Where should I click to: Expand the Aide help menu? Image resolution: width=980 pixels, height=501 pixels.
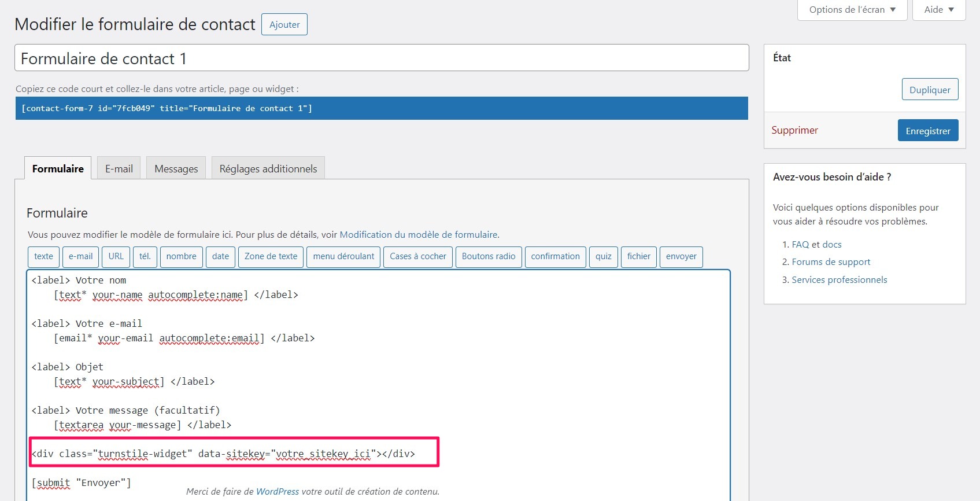tap(939, 10)
